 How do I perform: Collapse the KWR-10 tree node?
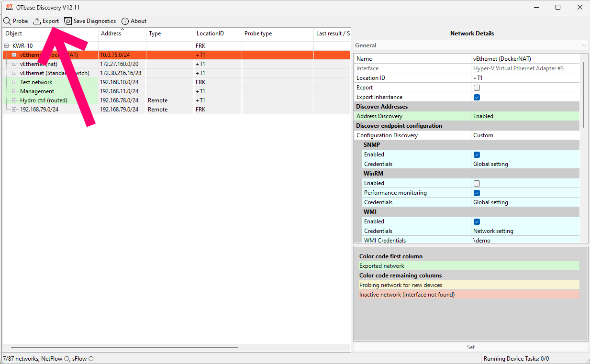7,46
